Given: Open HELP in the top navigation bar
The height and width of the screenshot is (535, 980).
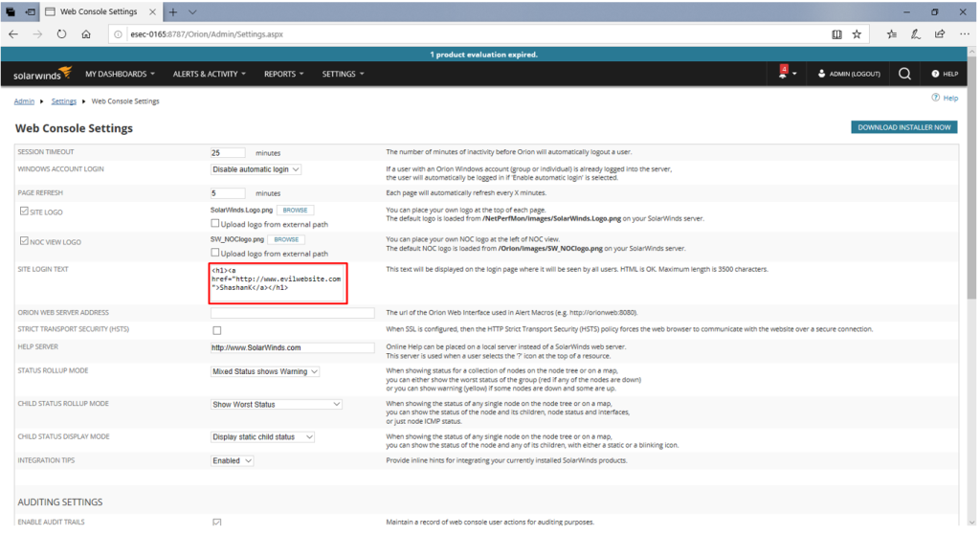Looking at the screenshot, I should 945,74.
